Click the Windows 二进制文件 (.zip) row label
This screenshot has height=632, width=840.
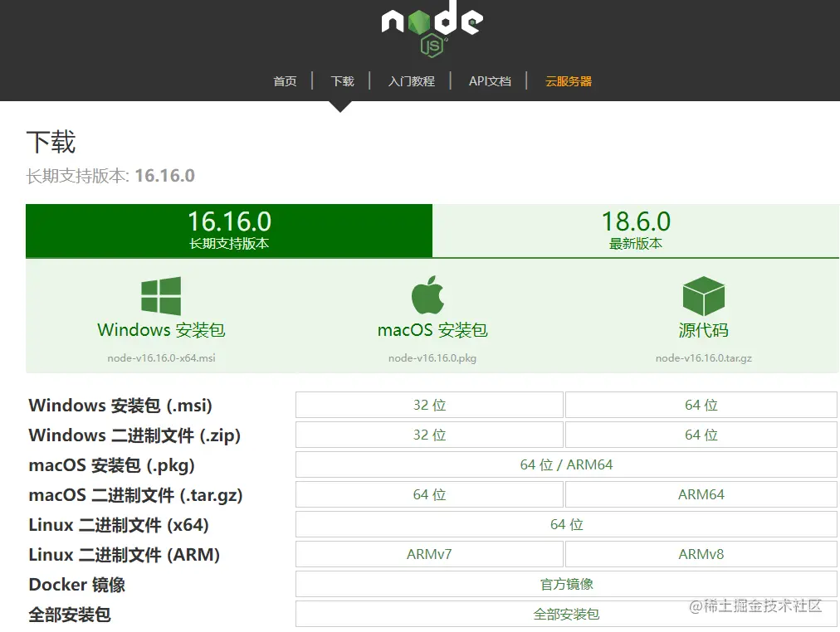pos(134,435)
